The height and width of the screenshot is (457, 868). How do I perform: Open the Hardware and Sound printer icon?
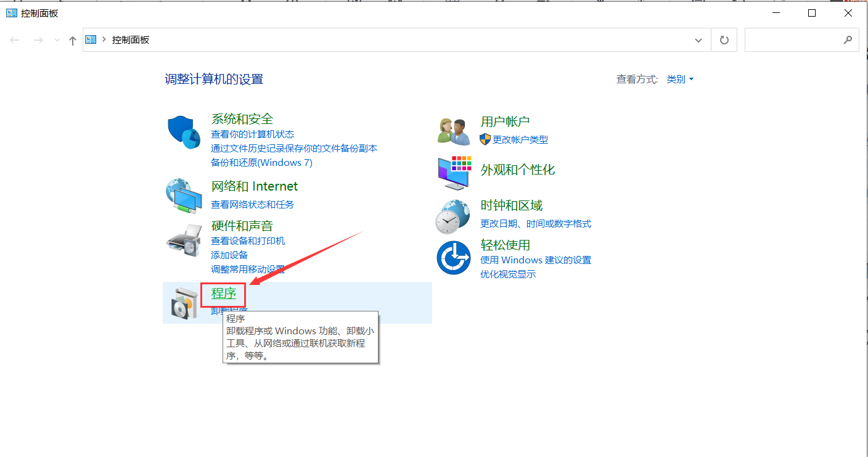[184, 240]
